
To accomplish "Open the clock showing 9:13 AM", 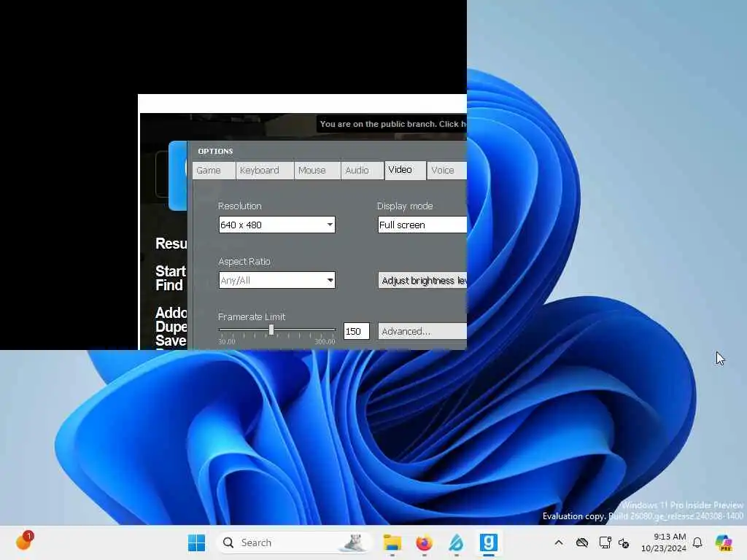I will pos(664,542).
